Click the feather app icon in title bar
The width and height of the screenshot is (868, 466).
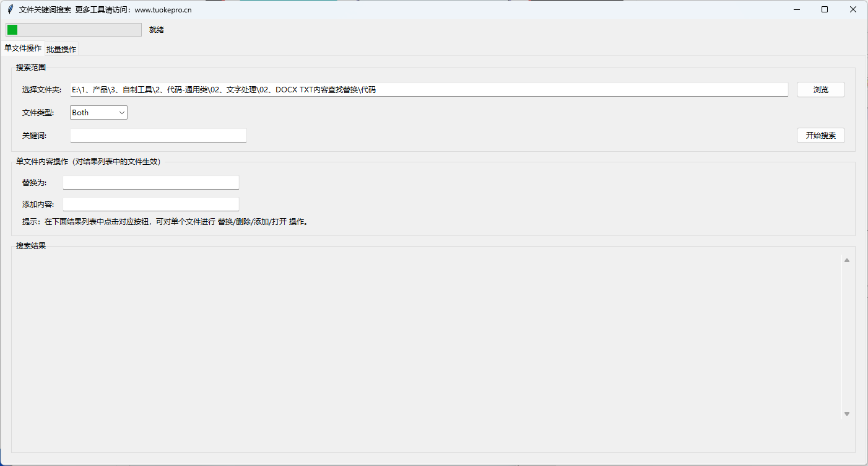tap(10, 9)
